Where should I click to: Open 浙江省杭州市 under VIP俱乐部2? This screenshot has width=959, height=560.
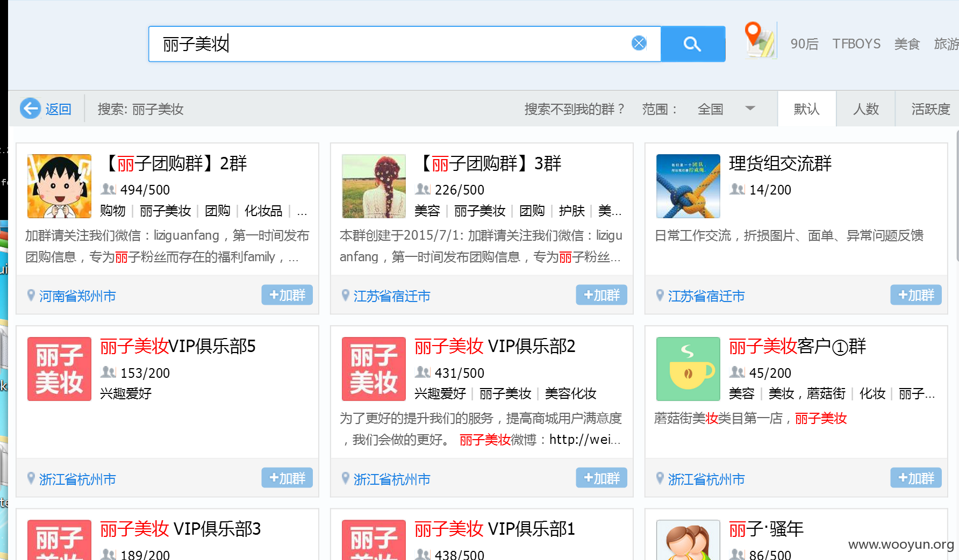click(x=392, y=479)
